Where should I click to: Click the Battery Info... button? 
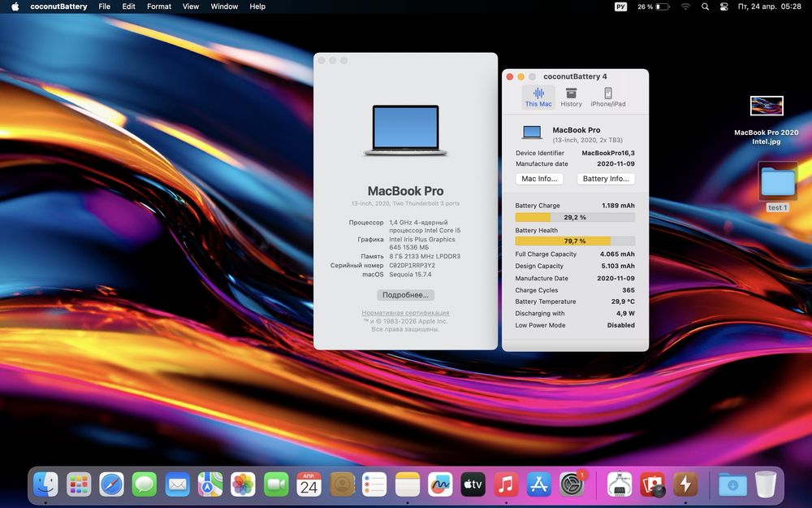click(606, 178)
